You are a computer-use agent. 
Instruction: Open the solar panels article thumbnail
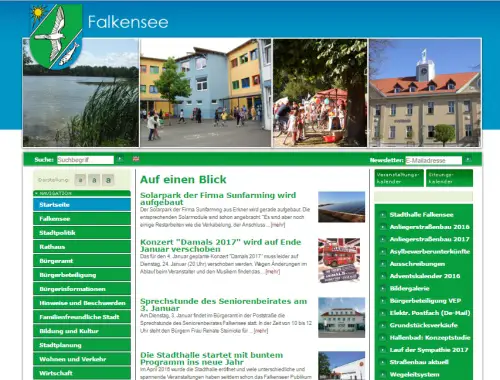(x=341, y=207)
